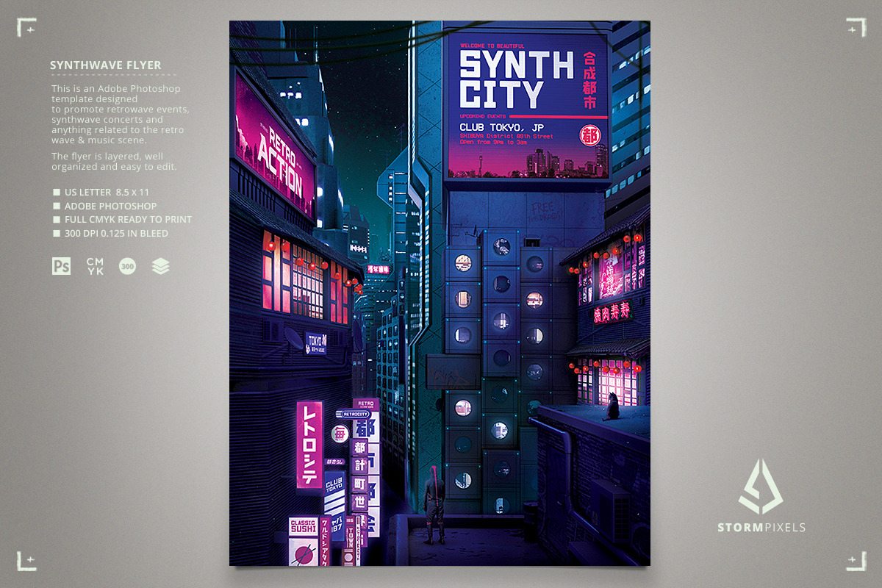Click the CLASSIC SUSHI sign
The height and width of the screenshot is (588, 882).
302,526
